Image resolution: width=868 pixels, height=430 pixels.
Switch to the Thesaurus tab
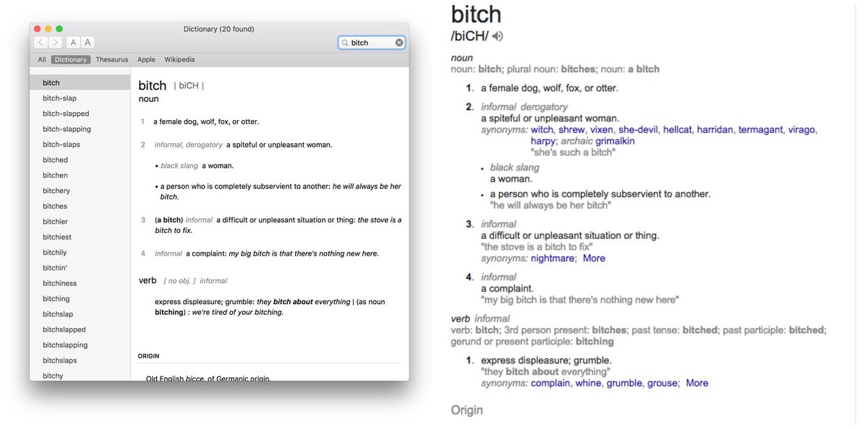point(112,59)
